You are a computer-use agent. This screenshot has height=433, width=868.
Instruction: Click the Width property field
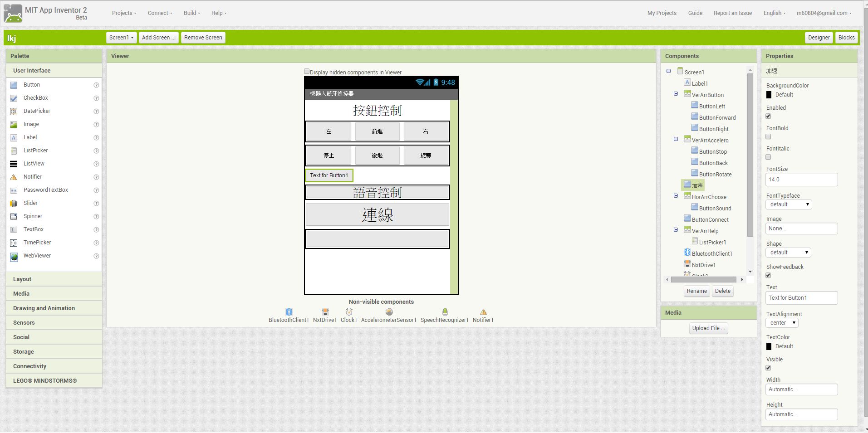pyautogui.click(x=801, y=389)
